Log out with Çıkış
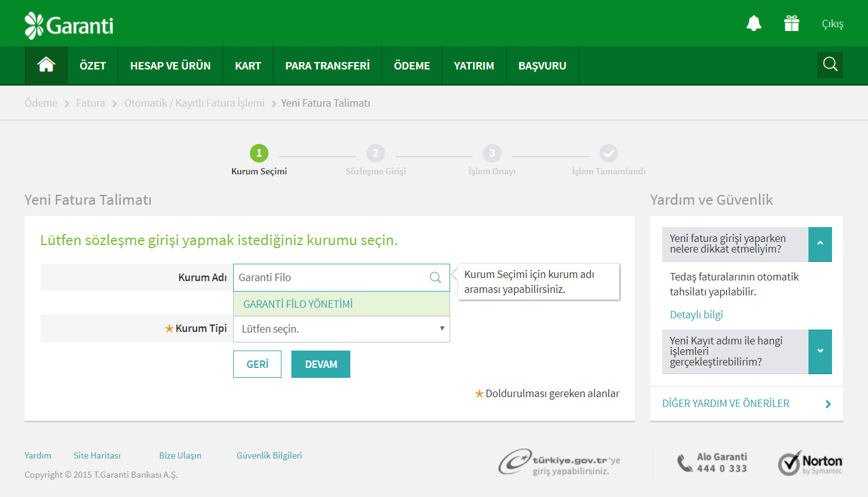The width and height of the screenshot is (868, 497). tap(833, 24)
